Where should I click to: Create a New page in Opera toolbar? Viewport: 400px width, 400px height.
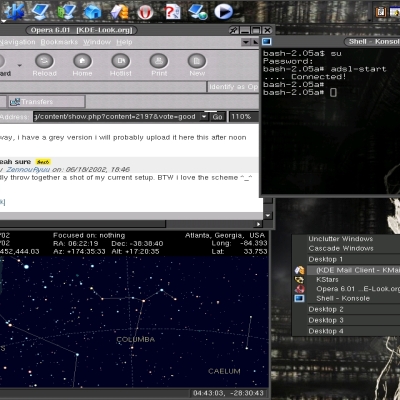197,65
